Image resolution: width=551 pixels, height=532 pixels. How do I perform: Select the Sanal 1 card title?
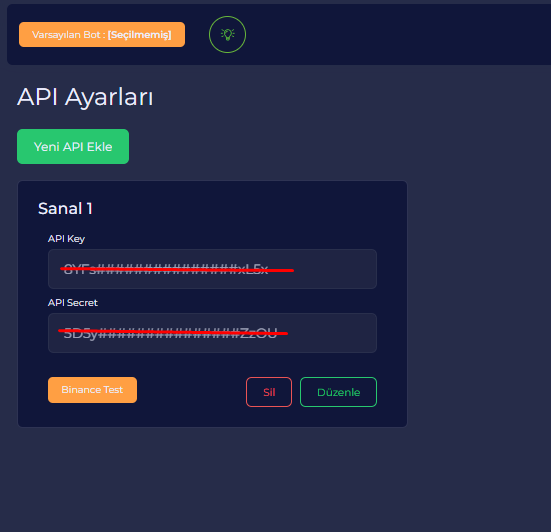pyautogui.click(x=65, y=209)
